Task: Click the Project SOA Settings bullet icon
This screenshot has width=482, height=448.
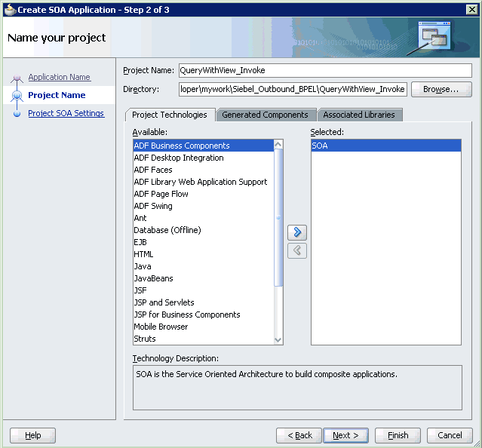Action: point(17,114)
